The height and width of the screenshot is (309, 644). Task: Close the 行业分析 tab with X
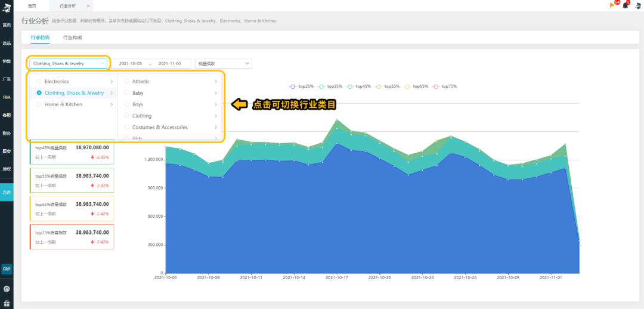[88, 5]
